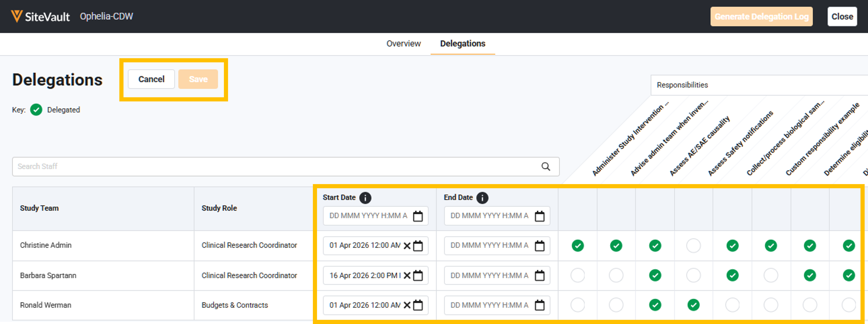Open the Responsibilities filter field
The image size is (868, 324).
coord(759,85)
